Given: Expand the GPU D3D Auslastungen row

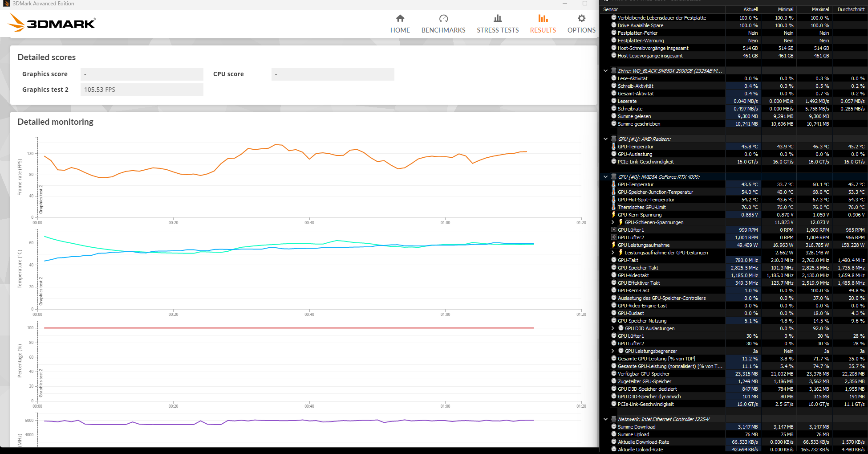Looking at the screenshot, I should click(613, 328).
